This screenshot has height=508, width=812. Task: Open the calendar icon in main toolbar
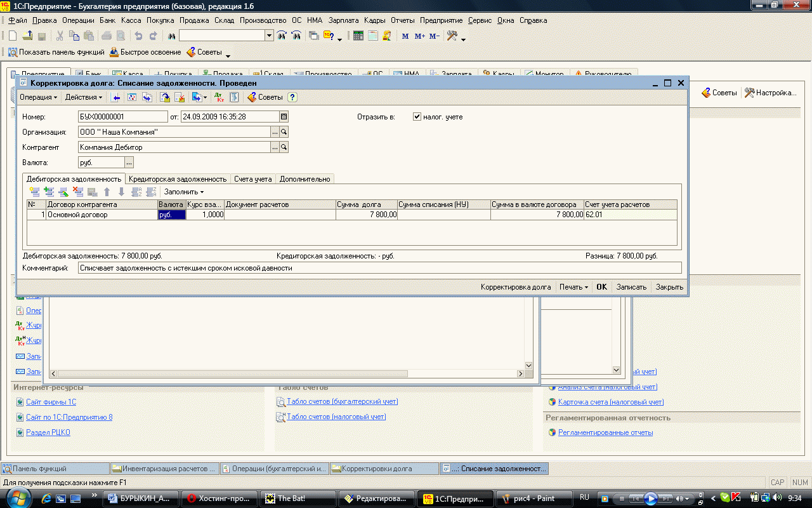click(373, 36)
